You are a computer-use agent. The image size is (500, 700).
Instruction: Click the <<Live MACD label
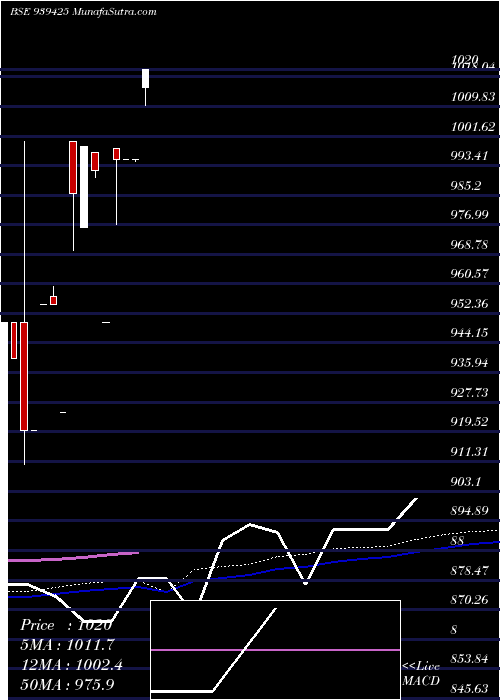pos(421,673)
